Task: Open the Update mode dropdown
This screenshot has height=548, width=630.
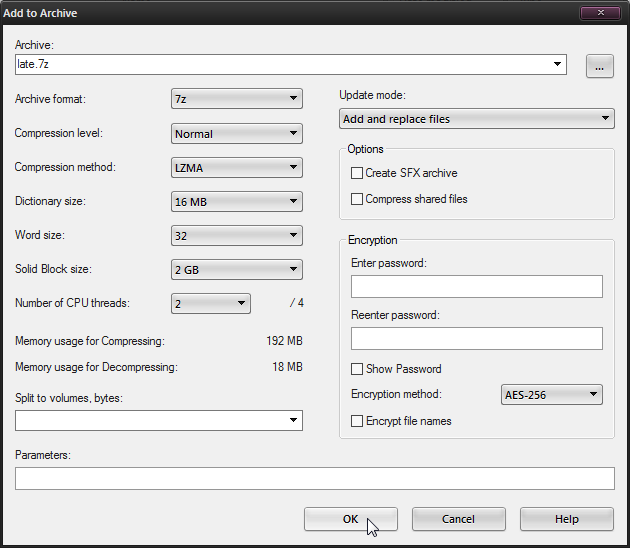Action: click(x=476, y=119)
